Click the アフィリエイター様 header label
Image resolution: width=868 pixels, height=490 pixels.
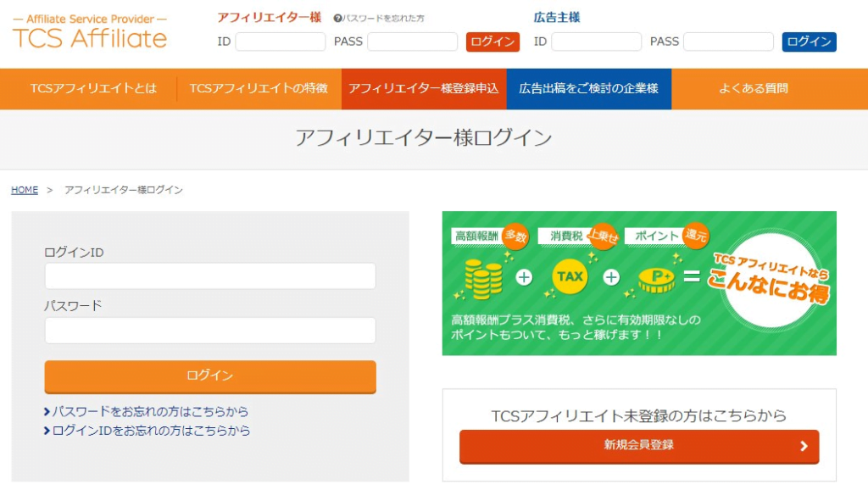pos(269,18)
